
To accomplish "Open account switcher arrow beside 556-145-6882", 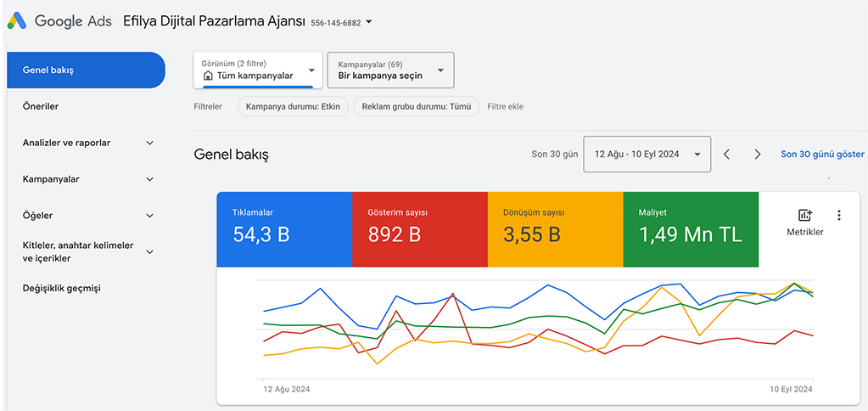I will coord(368,22).
